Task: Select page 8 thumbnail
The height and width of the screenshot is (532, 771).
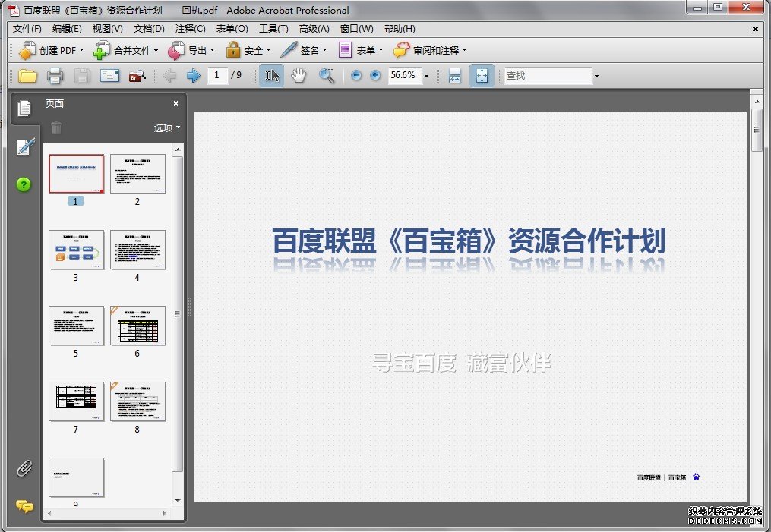Action: [137, 401]
